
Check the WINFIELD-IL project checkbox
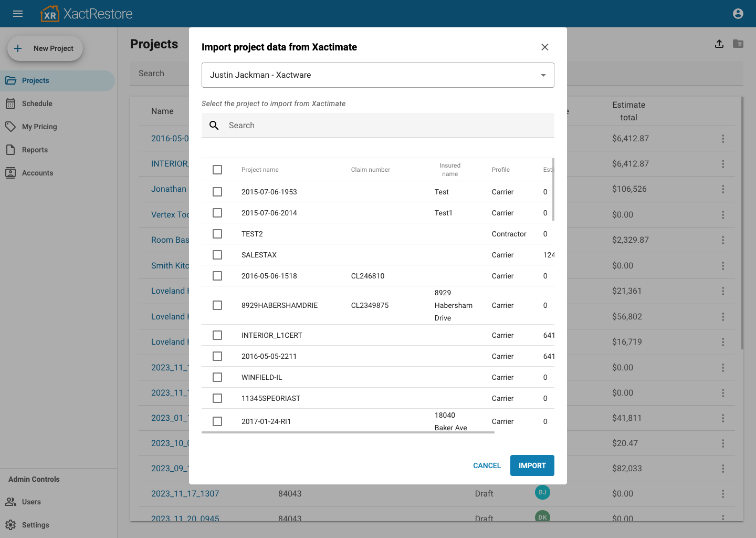[x=217, y=377]
